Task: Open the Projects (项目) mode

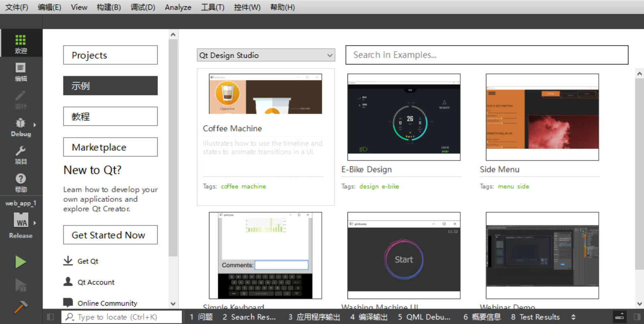Action: pos(21,155)
